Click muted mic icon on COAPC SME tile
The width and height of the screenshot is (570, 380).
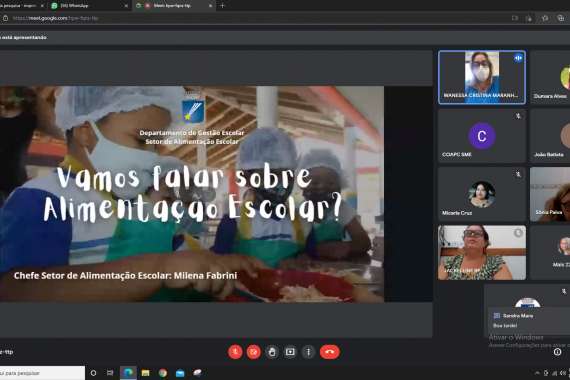click(518, 116)
